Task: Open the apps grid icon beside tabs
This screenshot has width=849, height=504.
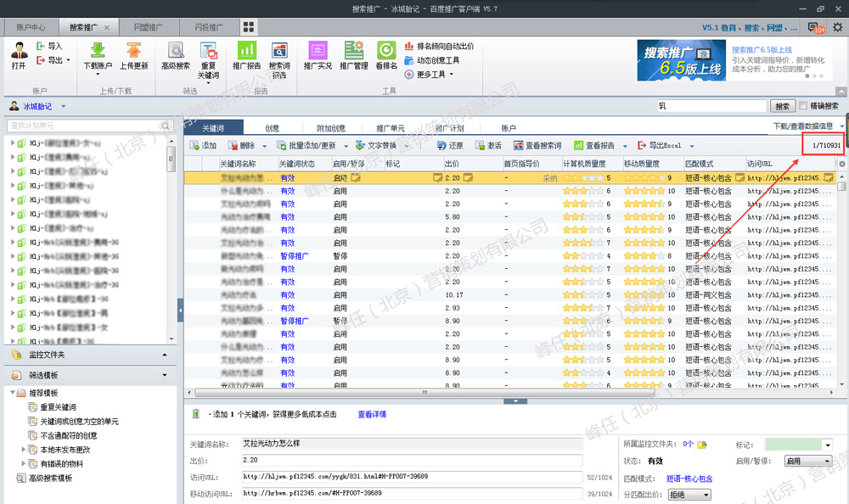Action: click(249, 26)
